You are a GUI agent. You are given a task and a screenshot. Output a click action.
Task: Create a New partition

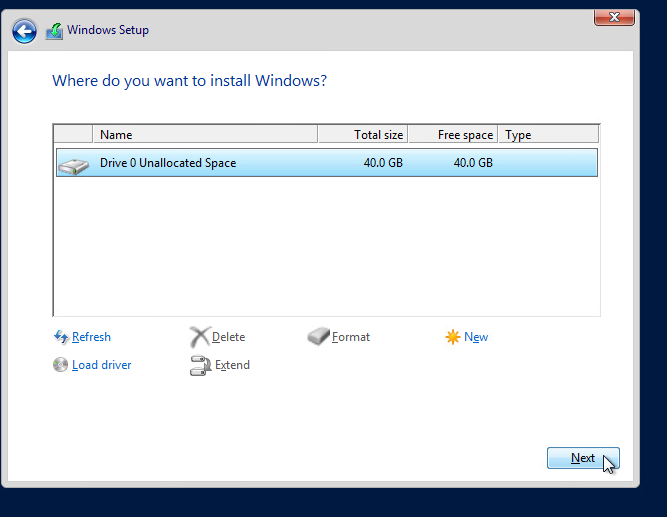click(x=476, y=337)
